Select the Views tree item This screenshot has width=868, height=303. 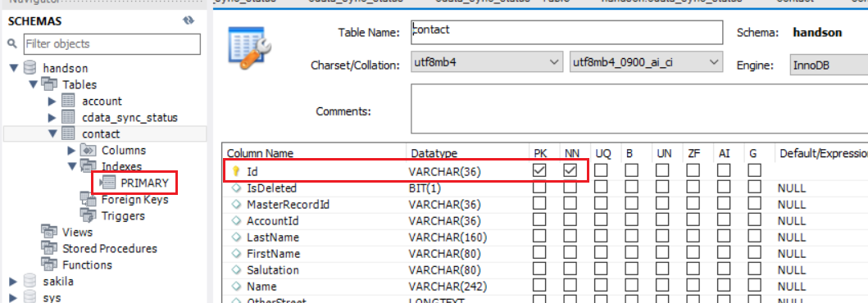pyautogui.click(x=78, y=232)
